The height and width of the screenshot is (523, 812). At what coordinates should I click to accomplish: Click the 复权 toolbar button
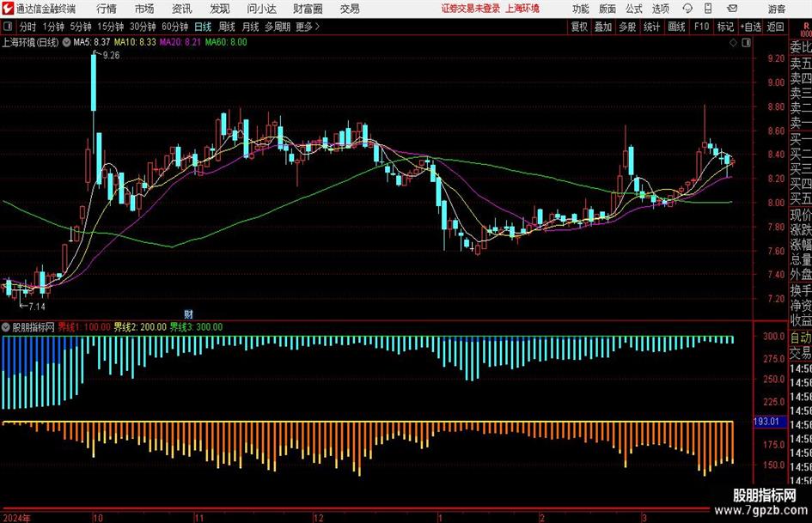pos(579,27)
